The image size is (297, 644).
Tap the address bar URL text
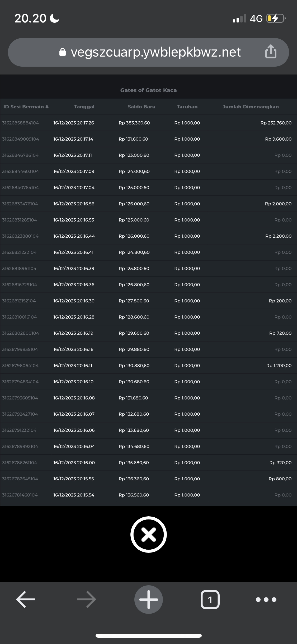pyautogui.click(x=155, y=52)
